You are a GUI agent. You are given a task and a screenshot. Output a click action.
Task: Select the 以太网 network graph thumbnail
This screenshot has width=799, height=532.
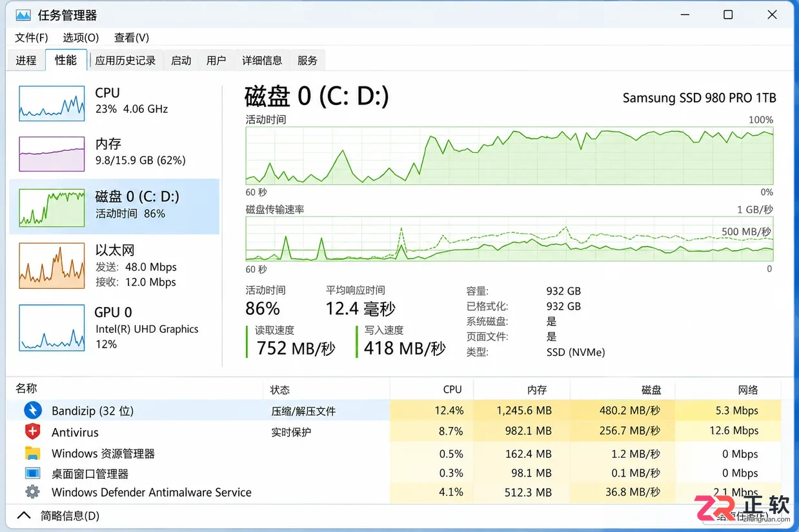coord(52,265)
